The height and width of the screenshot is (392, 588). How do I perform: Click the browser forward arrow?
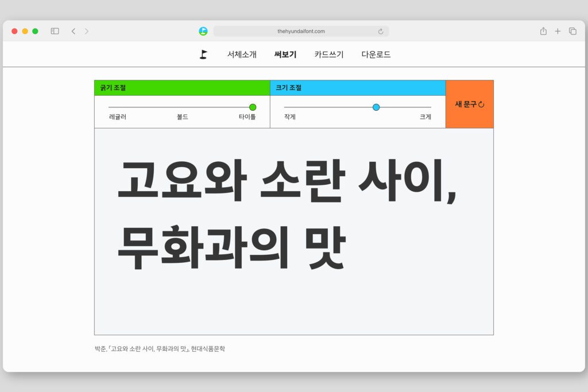[x=87, y=31]
